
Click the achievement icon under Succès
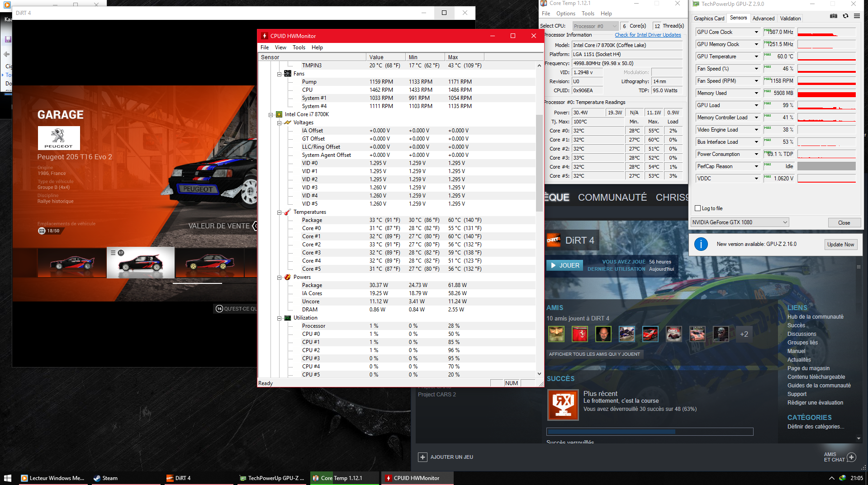tap(563, 405)
